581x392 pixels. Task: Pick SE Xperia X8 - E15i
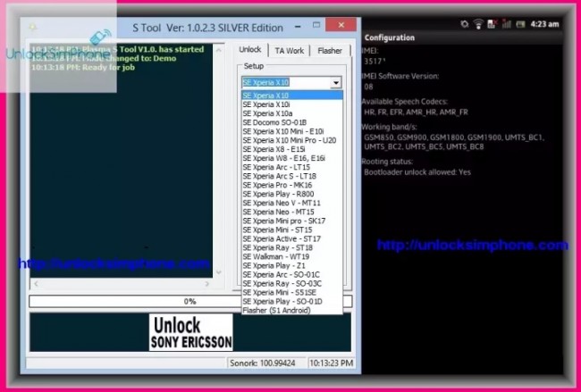tap(292, 149)
